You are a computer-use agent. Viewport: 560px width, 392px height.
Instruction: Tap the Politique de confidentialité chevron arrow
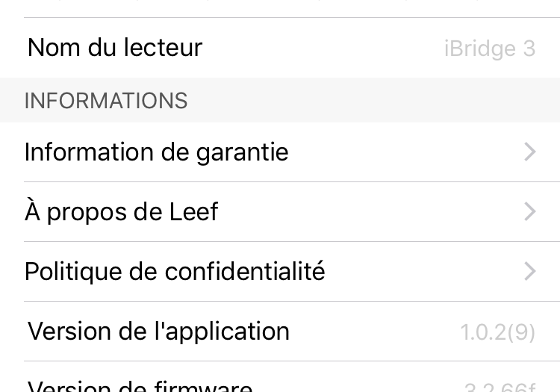(x=529, y=271)
